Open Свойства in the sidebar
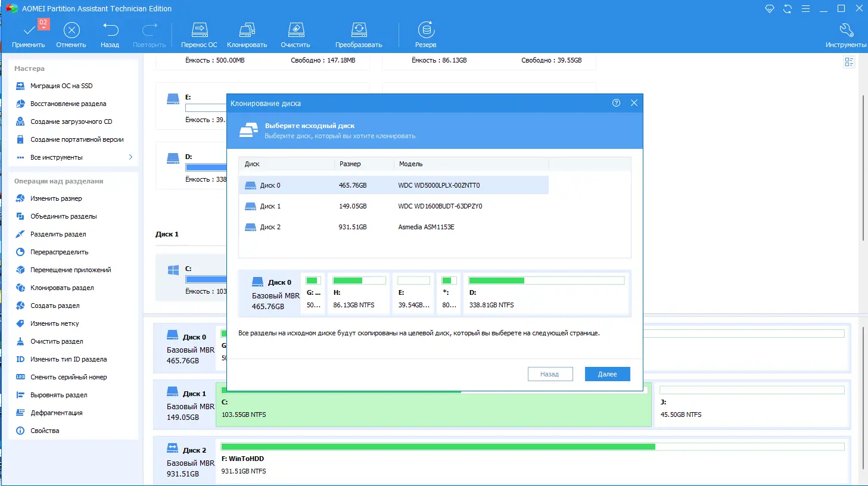The image size is (868, 486). [x=45, y=431]
